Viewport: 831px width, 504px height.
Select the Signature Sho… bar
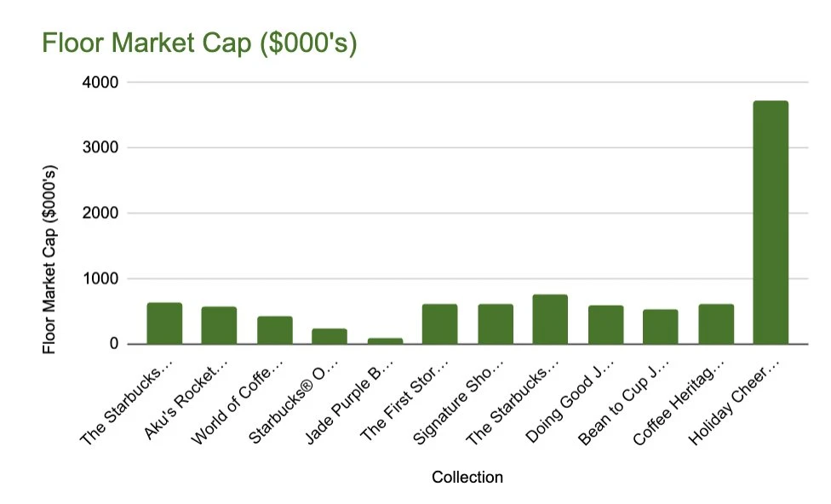pyautogui.click(x=495, y=324)
